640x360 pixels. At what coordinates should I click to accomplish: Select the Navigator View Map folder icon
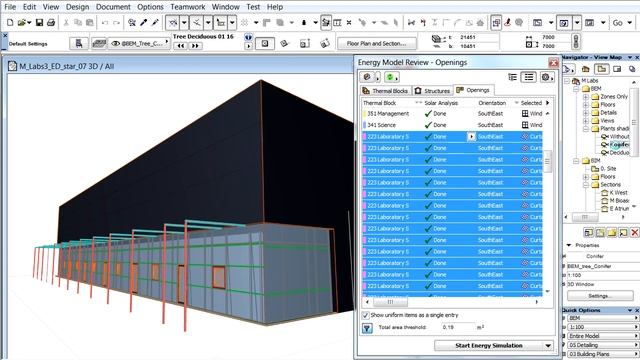(601, 69)
